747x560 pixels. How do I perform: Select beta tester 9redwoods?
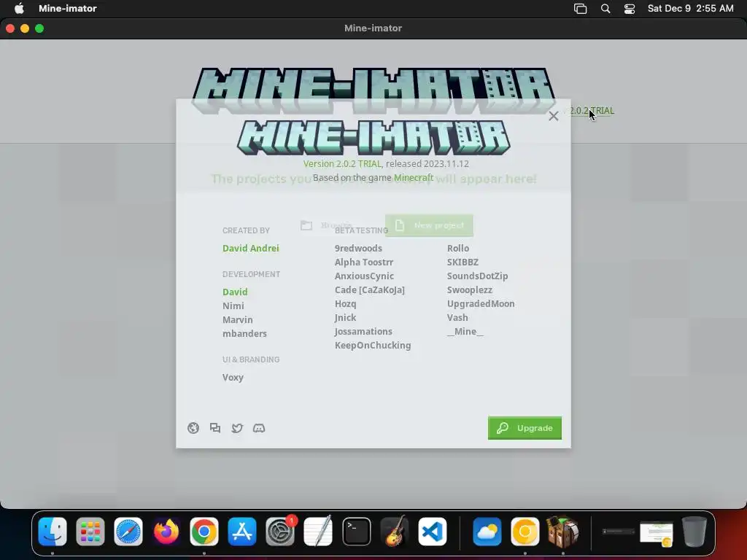358,248
